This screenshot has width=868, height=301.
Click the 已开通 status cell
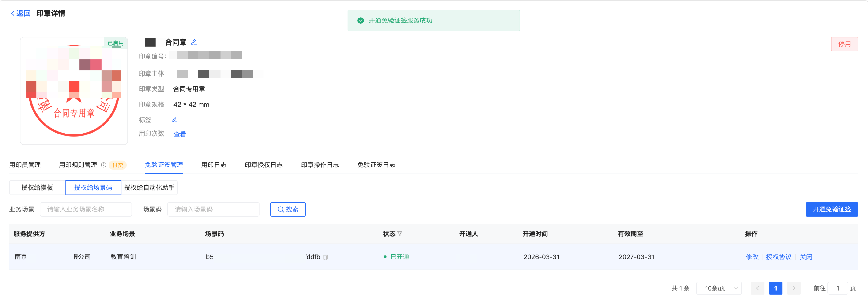(396, 257)
